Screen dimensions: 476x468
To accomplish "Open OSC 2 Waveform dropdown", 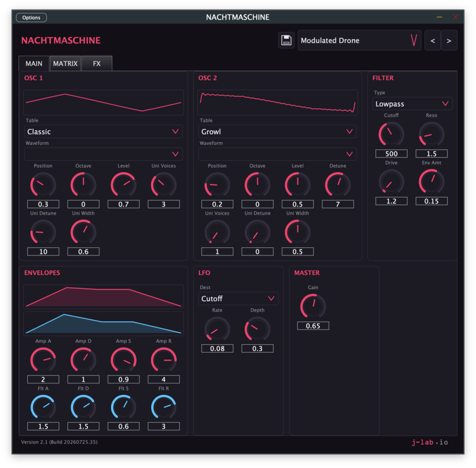I will coord(278,154).
